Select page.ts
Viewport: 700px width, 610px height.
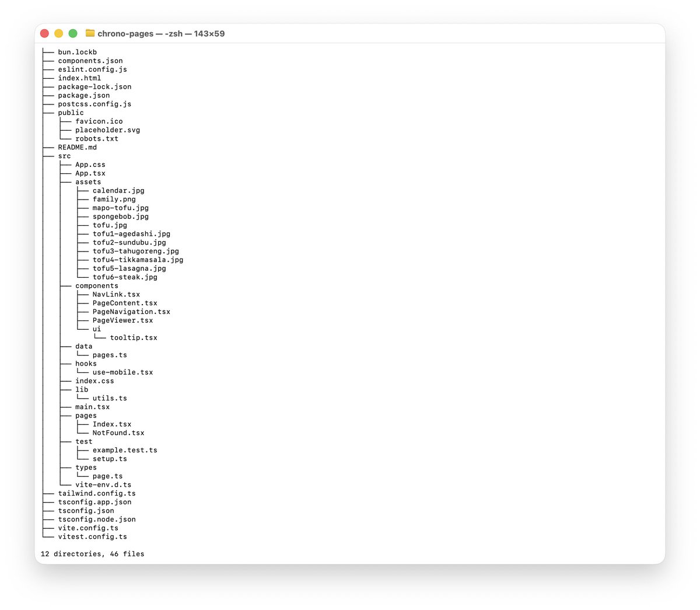pyautogui.click(x=107, y=476)
